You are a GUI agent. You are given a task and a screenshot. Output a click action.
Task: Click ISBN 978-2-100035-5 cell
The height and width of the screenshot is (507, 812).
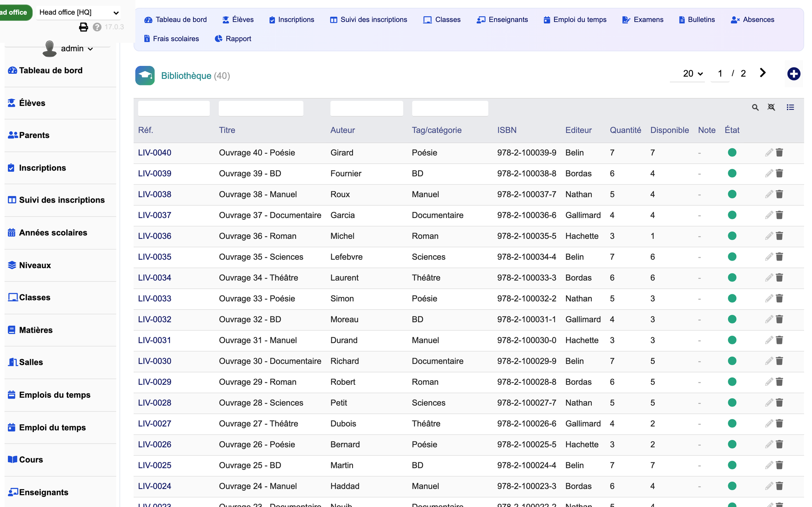[527, 236]
